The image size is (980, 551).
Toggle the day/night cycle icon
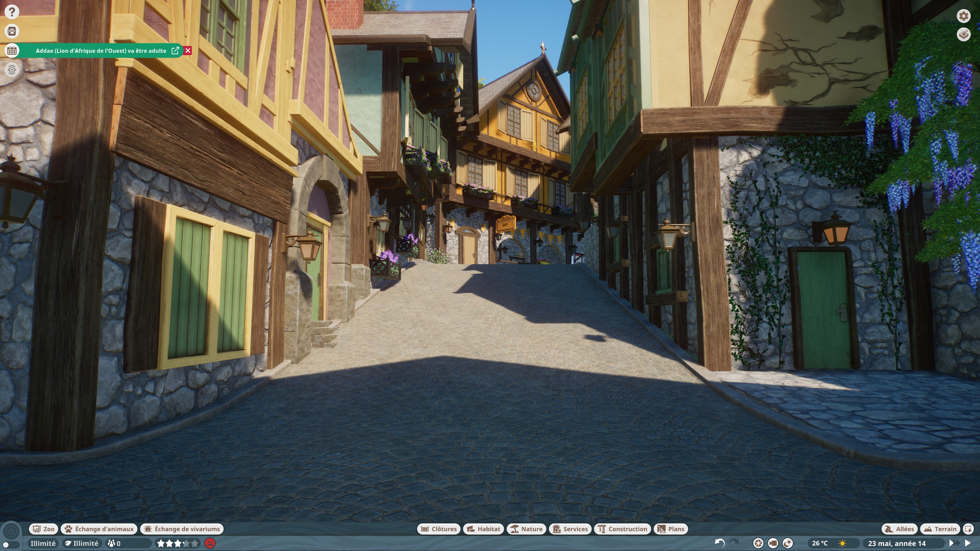(x=787, y=543)
